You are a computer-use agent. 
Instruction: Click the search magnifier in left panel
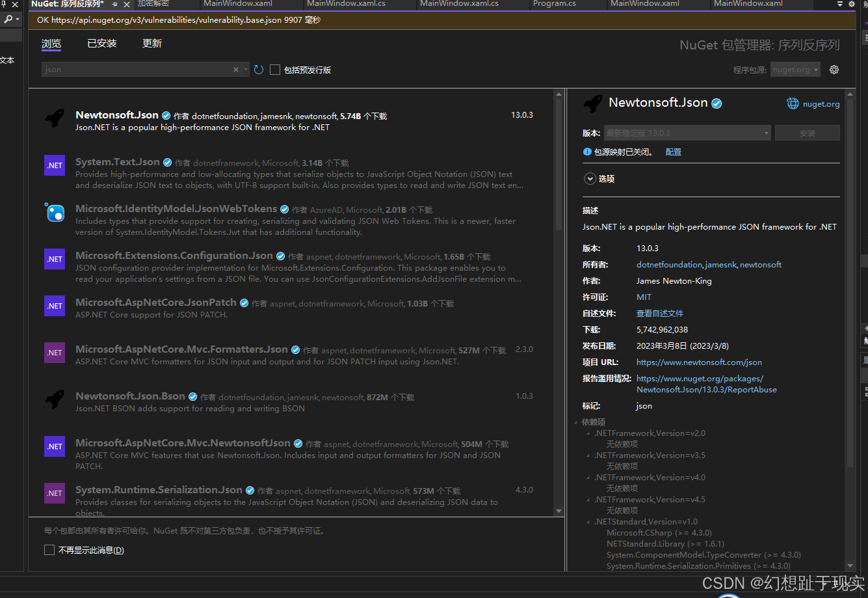[x=8, y=20]
